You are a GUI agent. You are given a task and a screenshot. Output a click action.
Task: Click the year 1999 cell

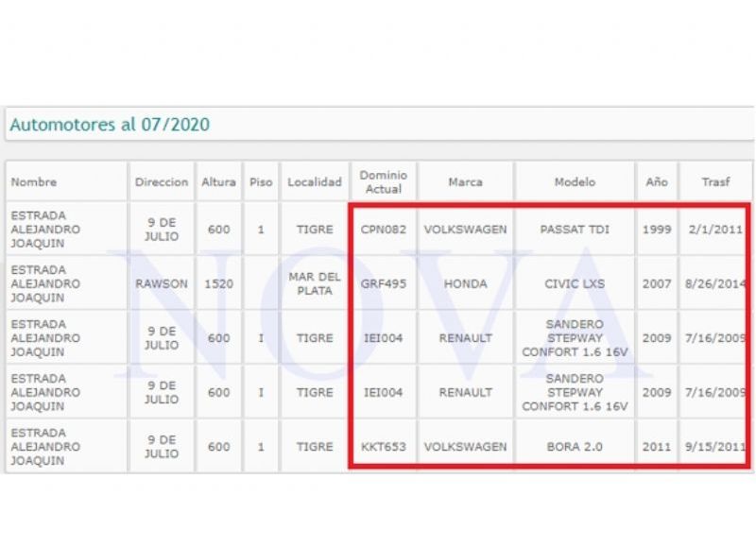[657, 230]
